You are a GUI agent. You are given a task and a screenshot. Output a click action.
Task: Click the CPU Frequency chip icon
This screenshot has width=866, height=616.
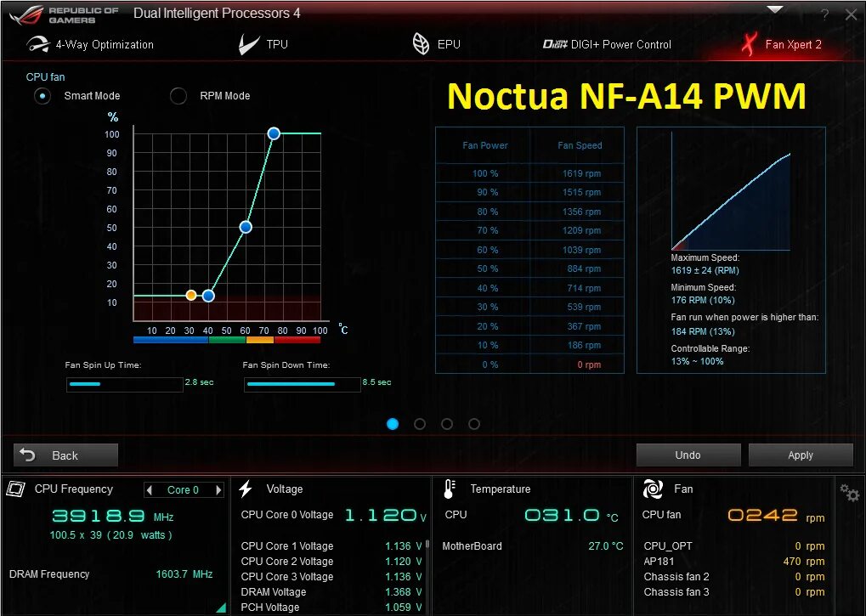click(x=15, y=489)
